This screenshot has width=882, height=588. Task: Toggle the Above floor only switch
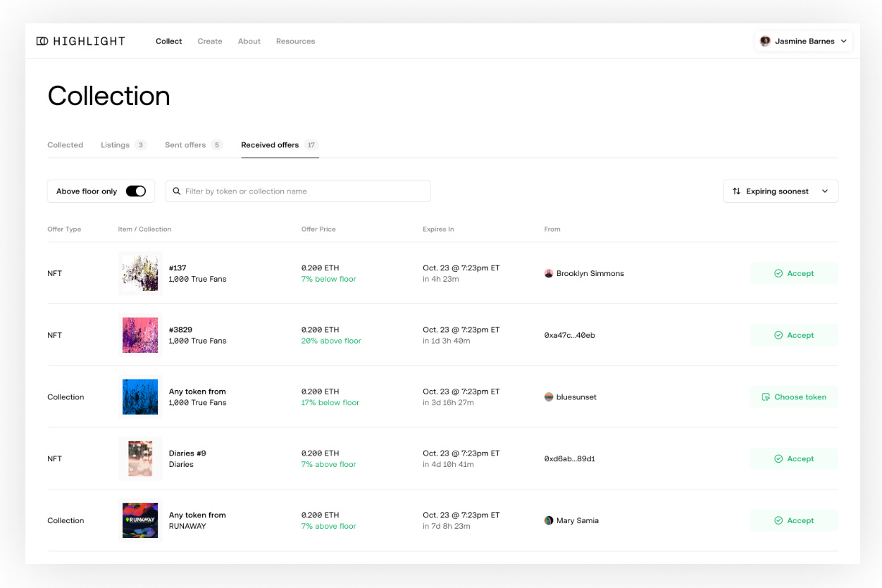pyautogui.click(x=136, y=192)
